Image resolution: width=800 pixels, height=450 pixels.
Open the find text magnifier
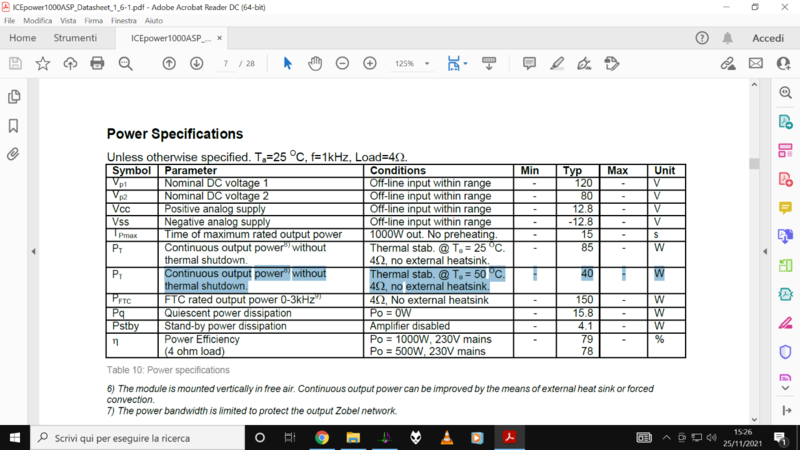click(x=125, y=63)
